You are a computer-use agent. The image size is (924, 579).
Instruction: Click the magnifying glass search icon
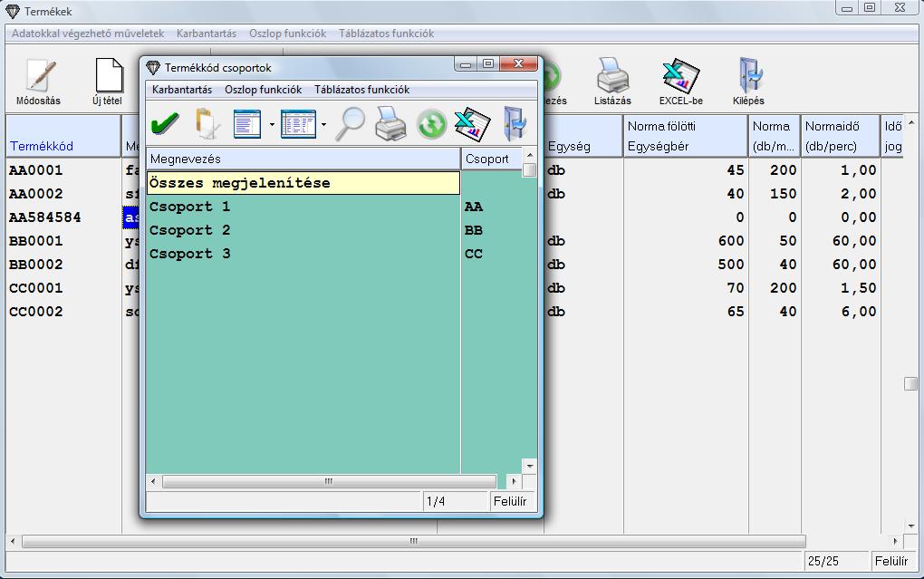coord(349,124)
